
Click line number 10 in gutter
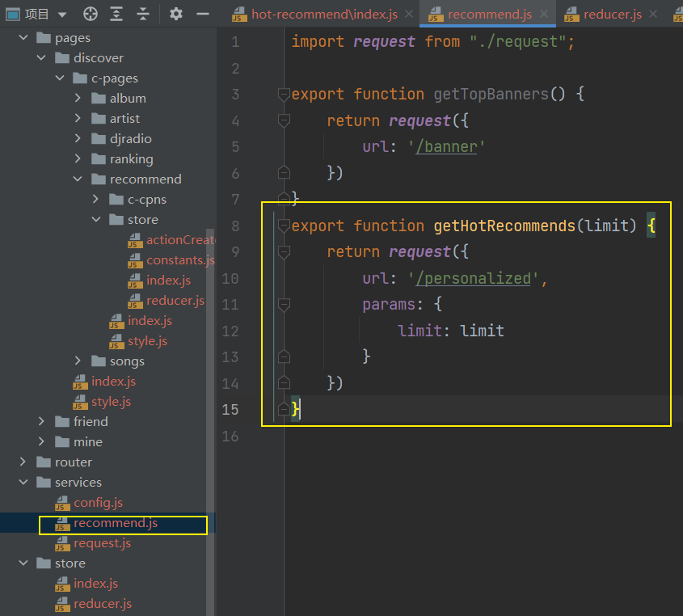230,278
